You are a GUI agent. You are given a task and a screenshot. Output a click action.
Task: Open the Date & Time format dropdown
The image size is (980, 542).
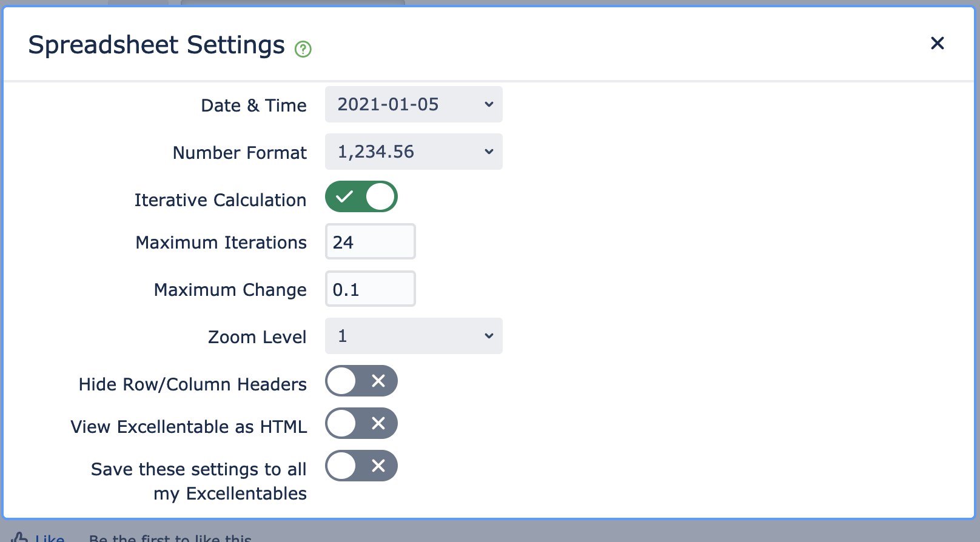[414, 104]
